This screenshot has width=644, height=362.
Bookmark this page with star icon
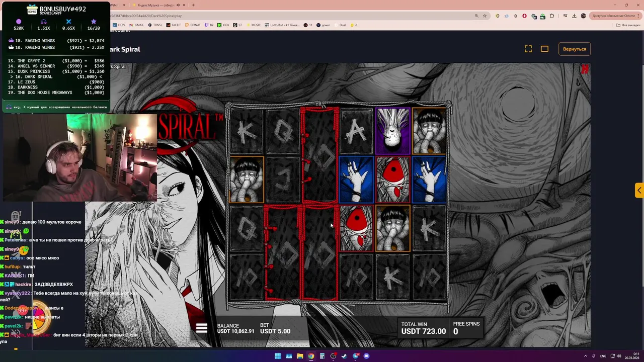(x=485, y=16)
